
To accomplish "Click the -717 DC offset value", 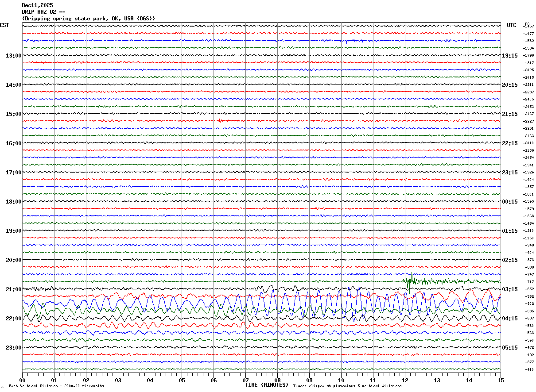I will click(x=529, y=282).
